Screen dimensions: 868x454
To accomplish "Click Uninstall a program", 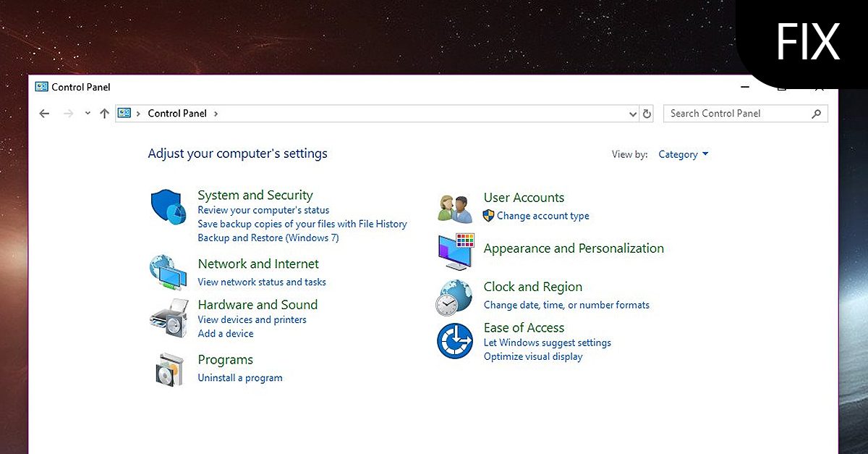I will 240,377.
